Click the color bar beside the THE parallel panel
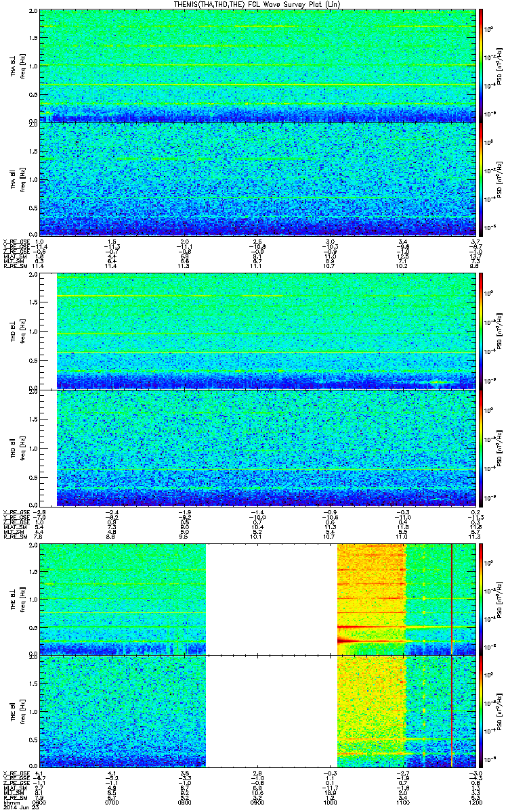508x812 pixels. pyautogui.click(x=481, y=710)
